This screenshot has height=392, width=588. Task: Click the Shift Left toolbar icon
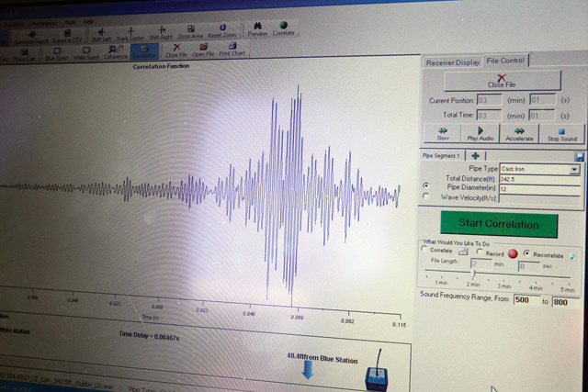102,33
